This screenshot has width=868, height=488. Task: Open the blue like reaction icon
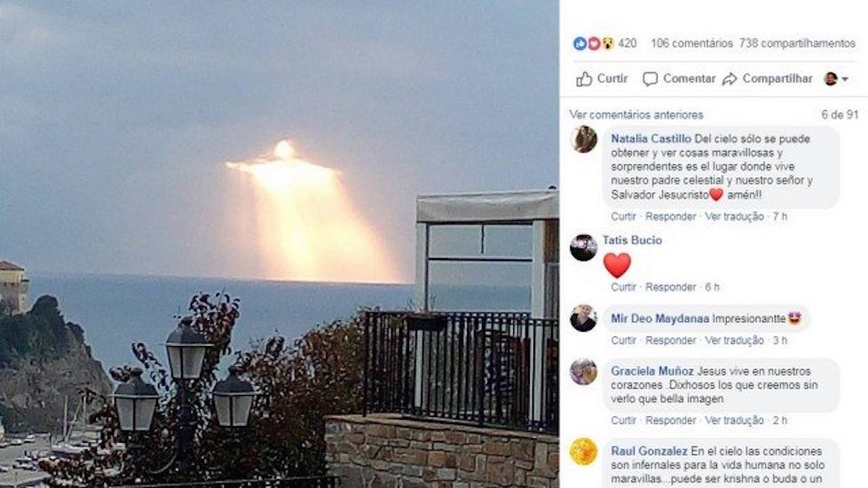pyautogui.click(x=580, y=43)
